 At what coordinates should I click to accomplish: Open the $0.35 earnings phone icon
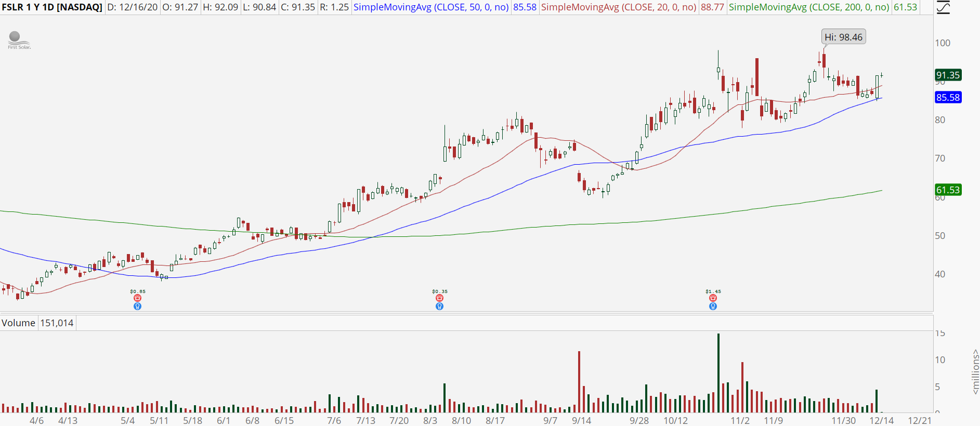point(439,298)
